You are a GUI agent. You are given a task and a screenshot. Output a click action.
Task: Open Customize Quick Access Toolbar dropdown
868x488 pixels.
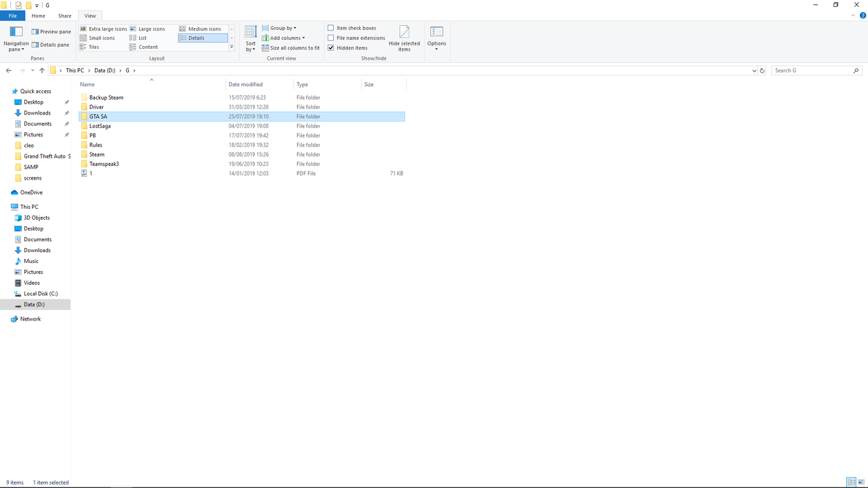(37, 5)
